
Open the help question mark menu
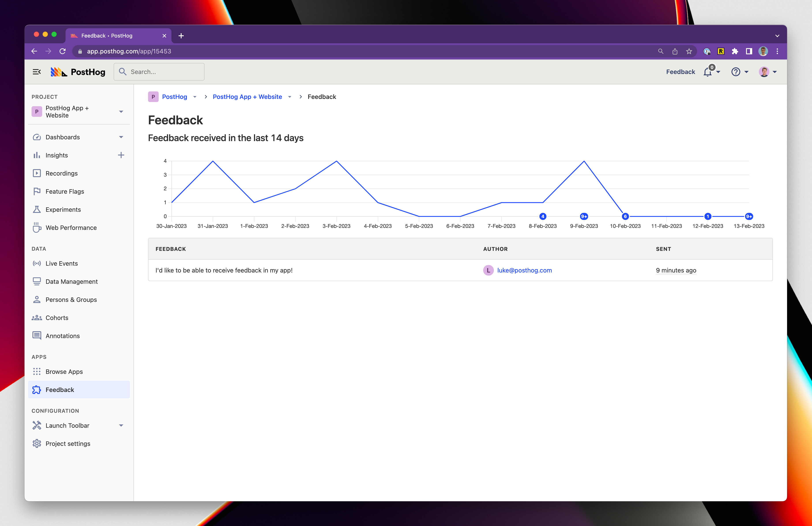tap(736, 72)
